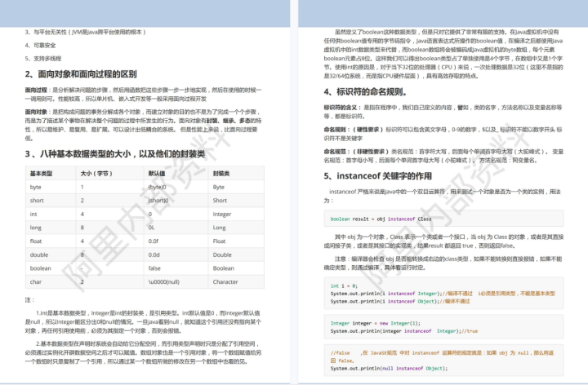Viewport: 588px width, 385px height.
Task: Click code line "System.out.println(i instanceof Object);"
Action: coord(385,302)
